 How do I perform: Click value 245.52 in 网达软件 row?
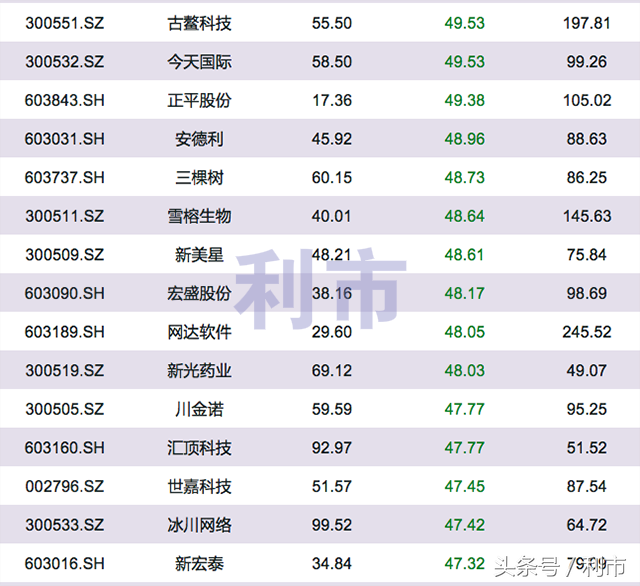click(x=587, y=332)
